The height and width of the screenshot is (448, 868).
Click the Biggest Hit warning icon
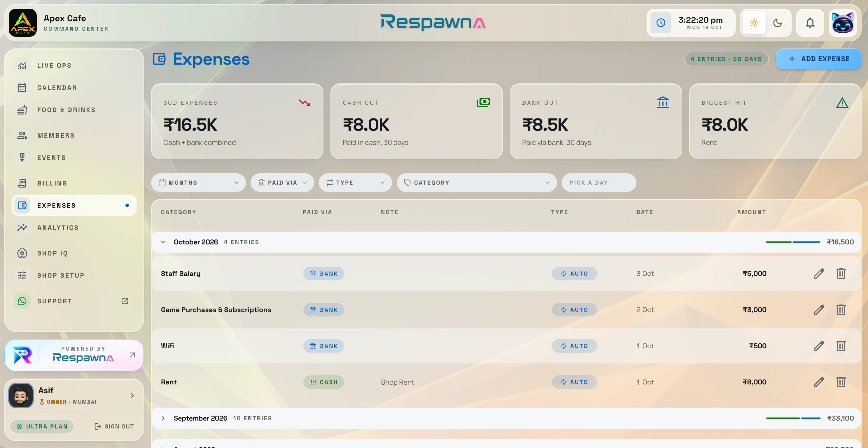[x=842, y=103]
